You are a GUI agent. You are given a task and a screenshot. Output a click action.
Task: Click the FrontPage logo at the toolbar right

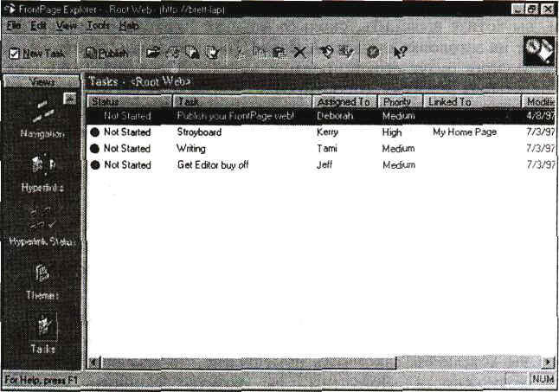click(539, 51)
